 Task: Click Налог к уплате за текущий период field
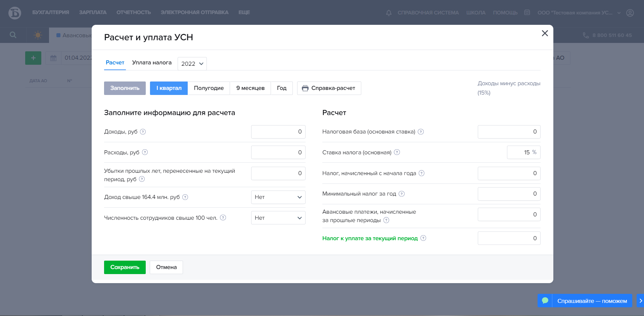(x=509, y=238)
